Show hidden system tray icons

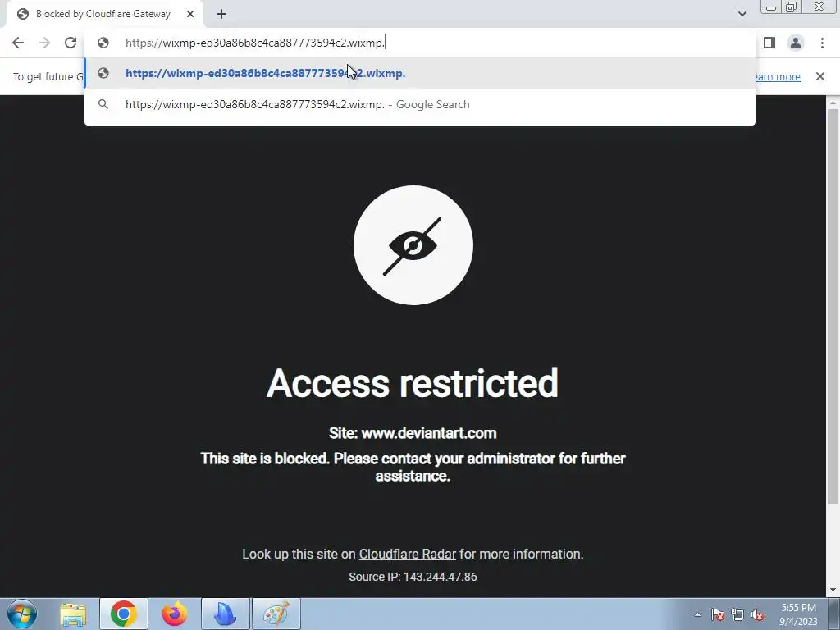tap(697, 615)
